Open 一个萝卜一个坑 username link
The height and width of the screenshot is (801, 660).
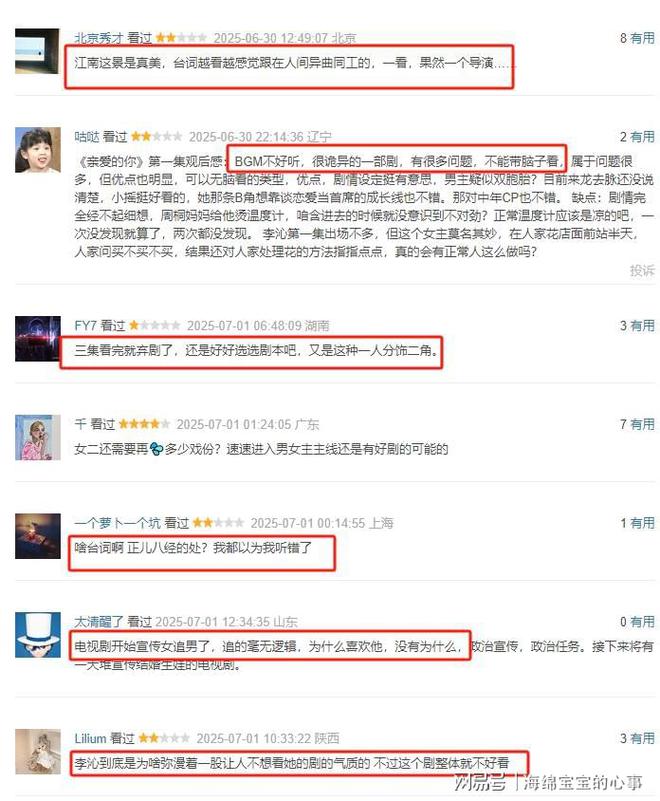tap(117, 523)
